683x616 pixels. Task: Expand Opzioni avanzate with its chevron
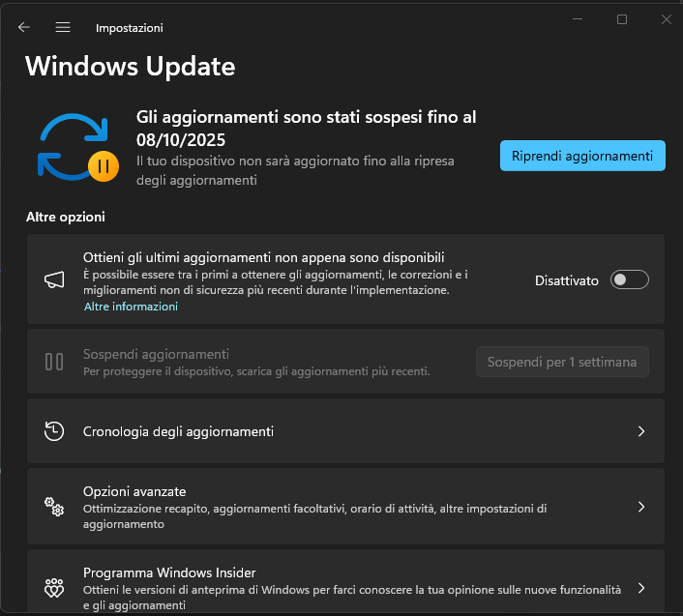click(x=641, y=507)
